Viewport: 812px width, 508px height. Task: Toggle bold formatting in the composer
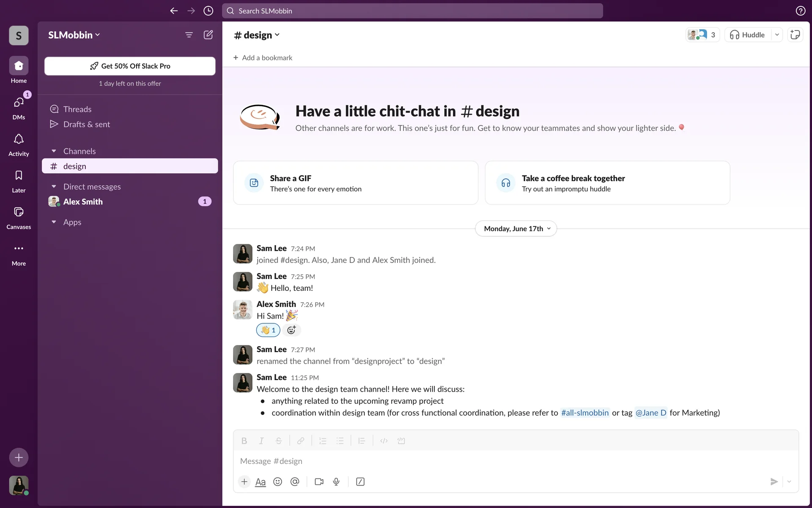pyautogui.click(x=244, y=441)
